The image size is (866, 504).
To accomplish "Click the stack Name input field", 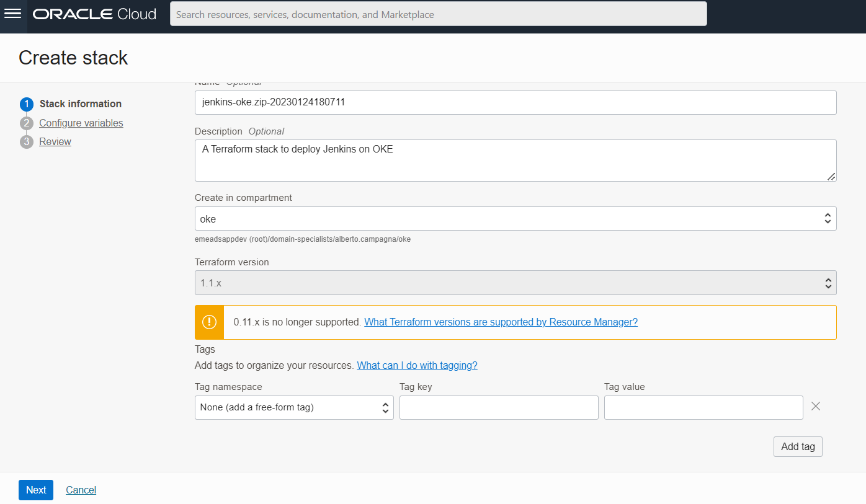I will pyautogui.click(x=516, y=102).
